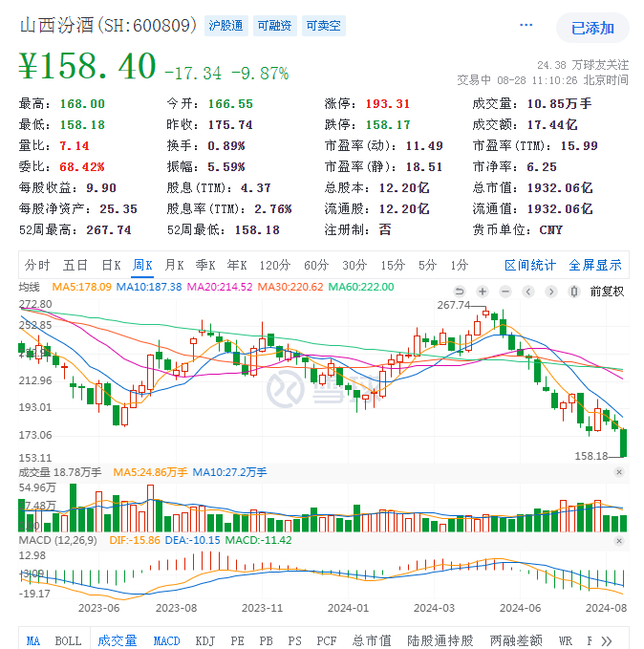Image resolution: width=644 pixels, height=649 pixels.
Task: Click the chart reset (undo arrow) icon
Action: [x=460, y=292]
